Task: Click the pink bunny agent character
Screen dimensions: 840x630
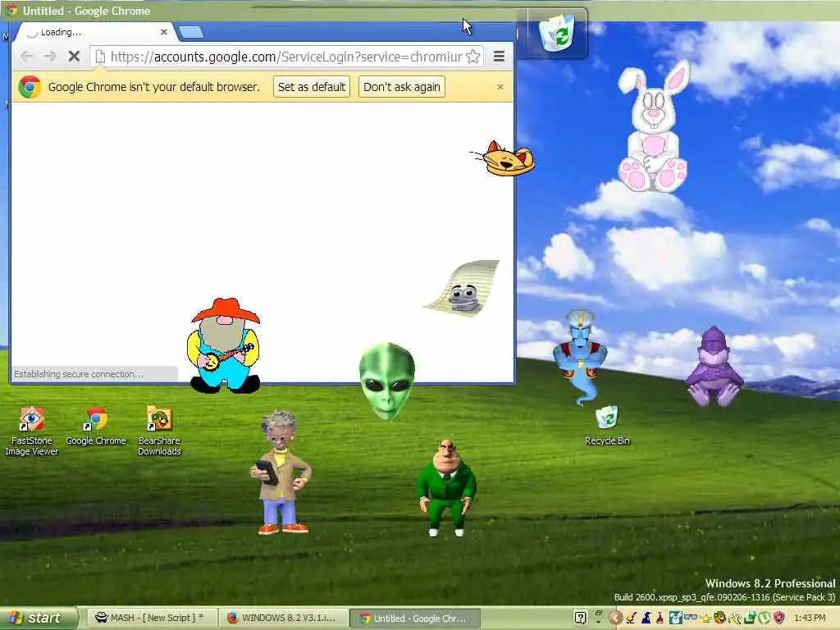Action: tap(652, 127)
